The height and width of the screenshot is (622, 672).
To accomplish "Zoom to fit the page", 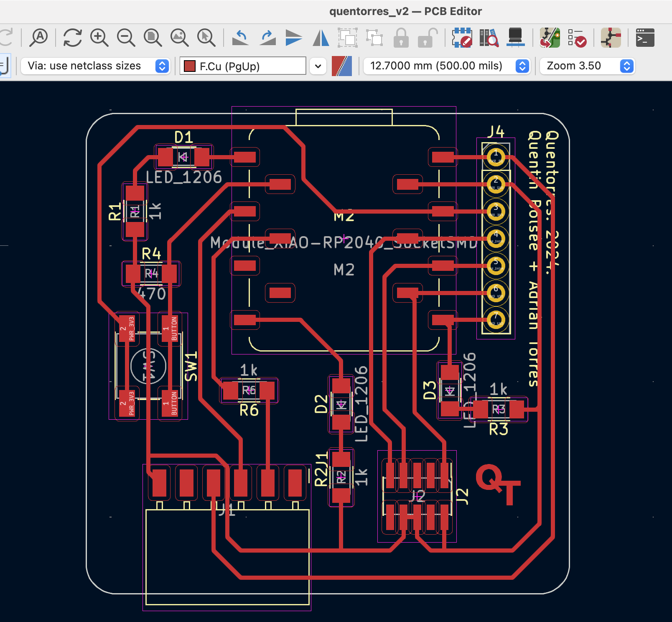I will (x=153, y=38).
